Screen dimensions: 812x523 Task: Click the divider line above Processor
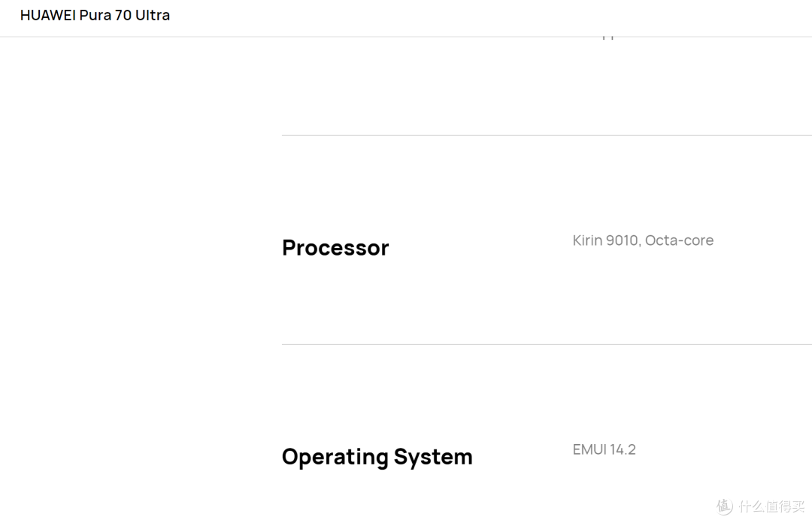pyautogui.click(x=547, y=136)
